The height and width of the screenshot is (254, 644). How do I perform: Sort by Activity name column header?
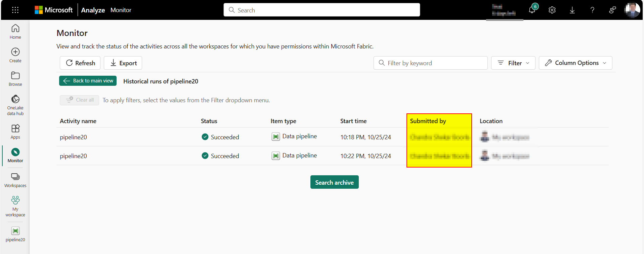(78, 121)
